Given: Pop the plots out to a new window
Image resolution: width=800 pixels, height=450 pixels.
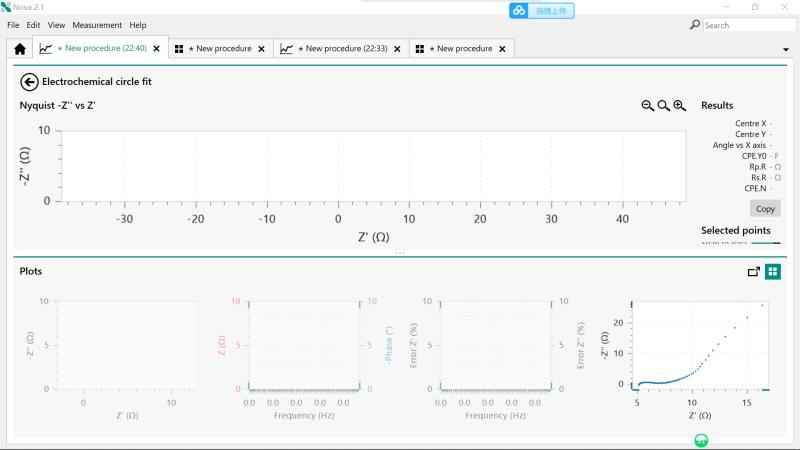Looking at the screenshot, I should click(x=754, y=272).
